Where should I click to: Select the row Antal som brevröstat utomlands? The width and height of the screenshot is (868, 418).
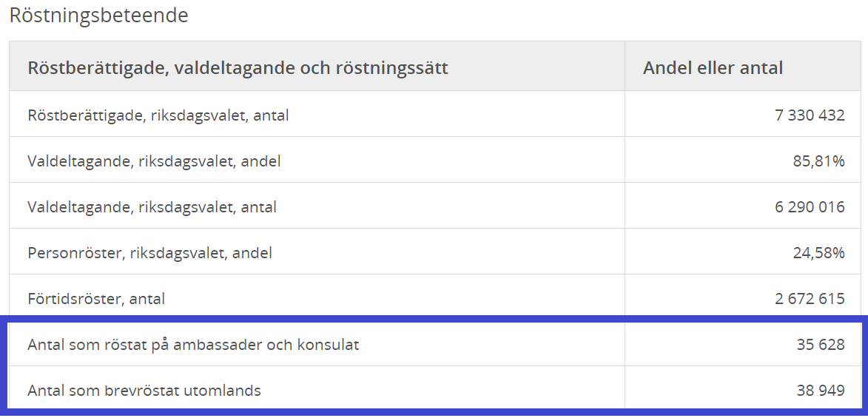[435, 390]
